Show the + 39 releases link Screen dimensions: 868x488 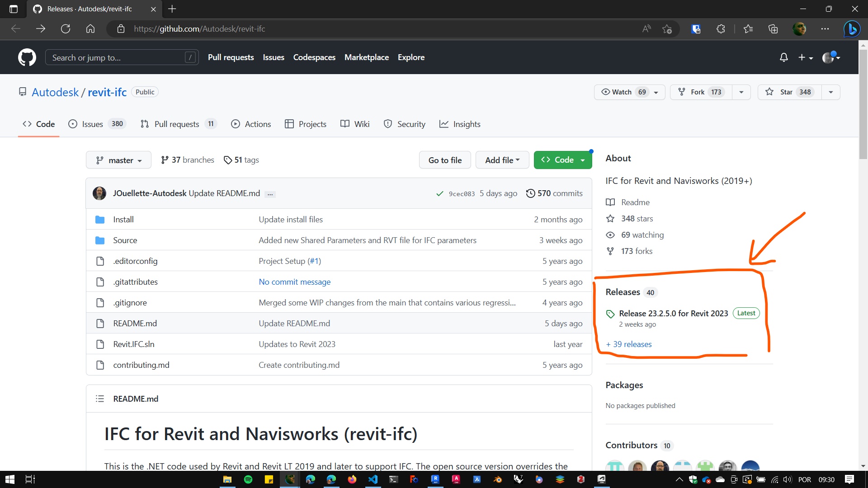click(628, 344)
